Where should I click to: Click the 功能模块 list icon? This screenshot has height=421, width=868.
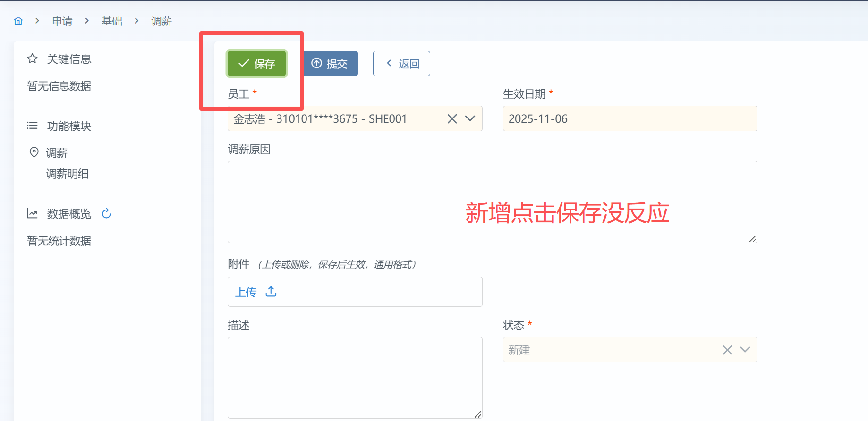(x=32, y=126)
